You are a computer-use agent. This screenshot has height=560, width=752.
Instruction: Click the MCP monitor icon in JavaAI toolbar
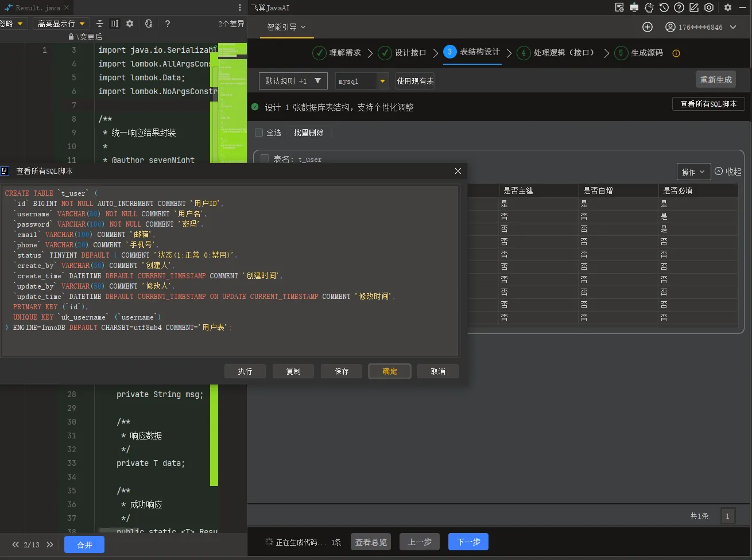tap(634, 7)
